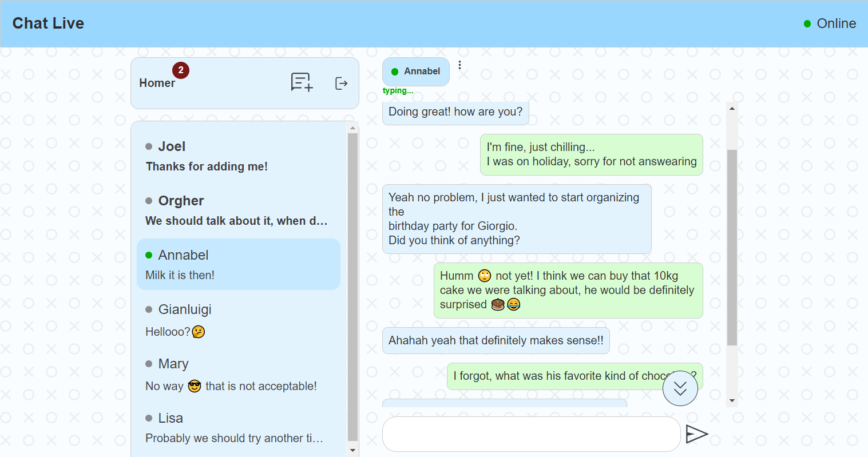Click the send message arrow icon

pos(696,434)
